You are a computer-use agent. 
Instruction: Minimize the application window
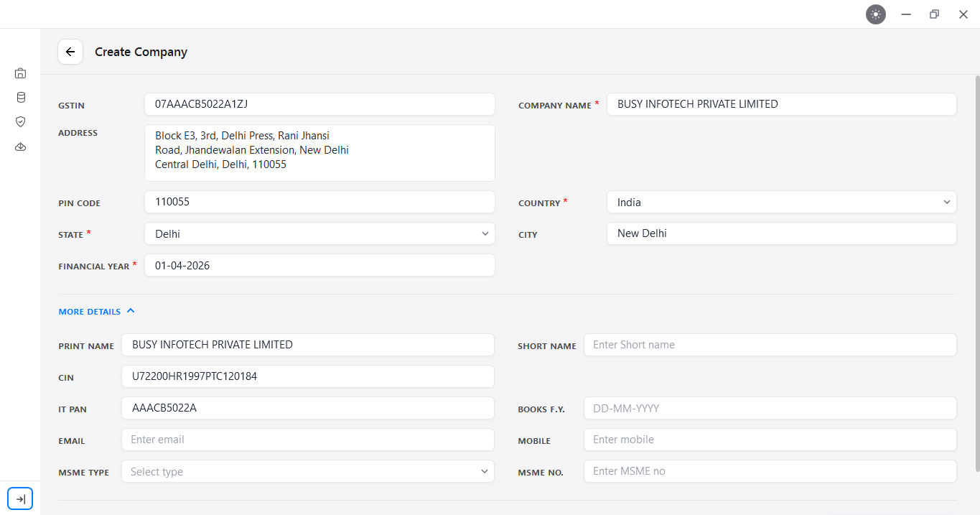coord(906,14)
